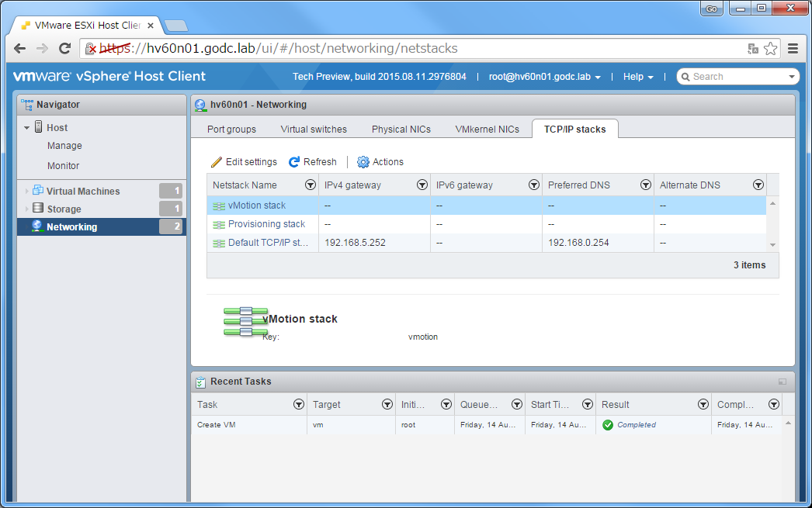Screen dimensions: 812x508
Task: Switch to the Port groups tab
Action: point(231,130)
